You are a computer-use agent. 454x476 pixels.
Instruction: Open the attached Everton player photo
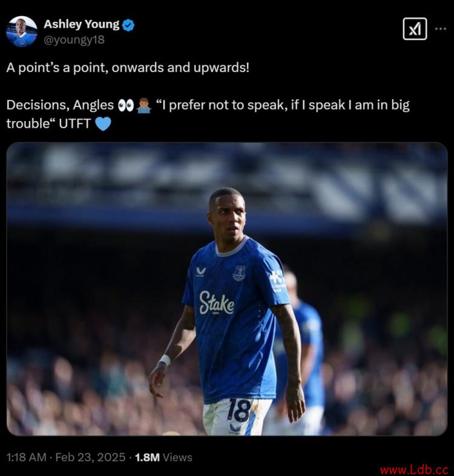click(226, 289)
